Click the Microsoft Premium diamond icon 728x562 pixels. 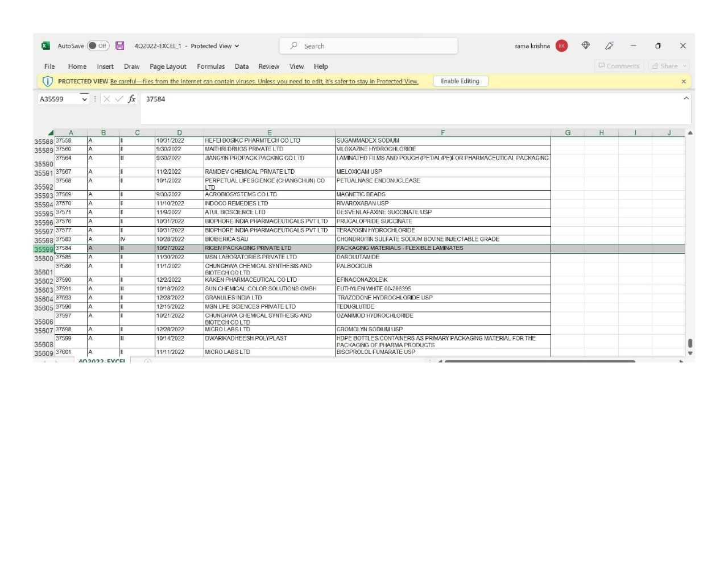[x=586, y=46]
